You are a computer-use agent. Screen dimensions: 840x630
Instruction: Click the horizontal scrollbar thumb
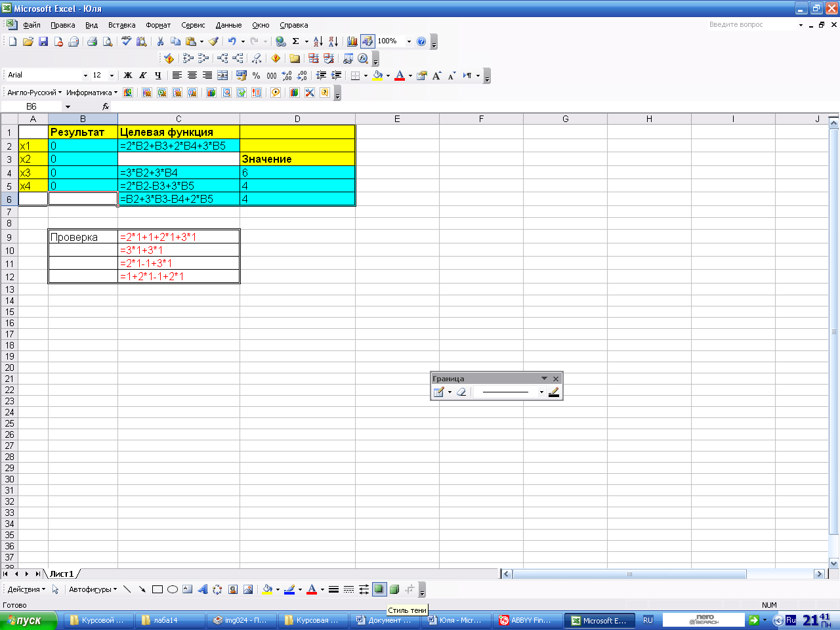point(629,574)
